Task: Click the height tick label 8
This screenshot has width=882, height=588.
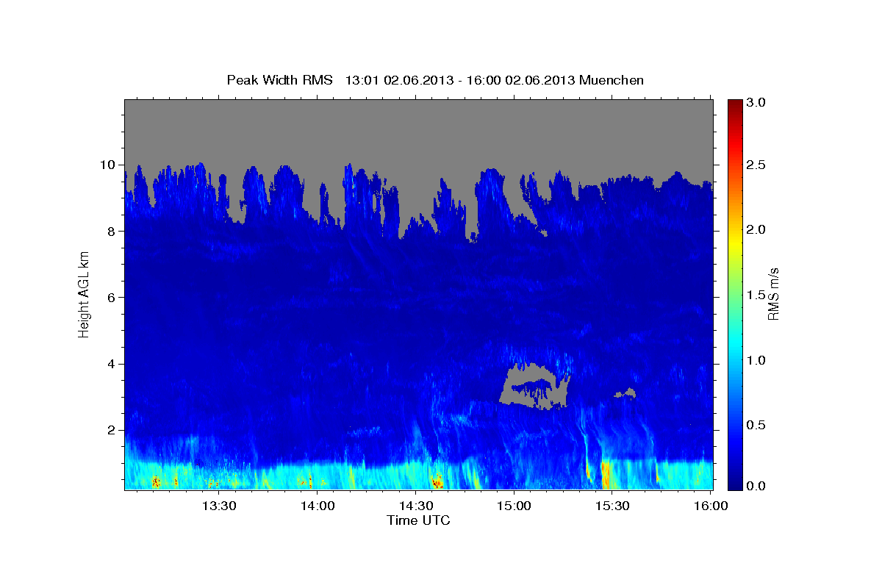Action: pyautogui.click(x=111, y=231)
